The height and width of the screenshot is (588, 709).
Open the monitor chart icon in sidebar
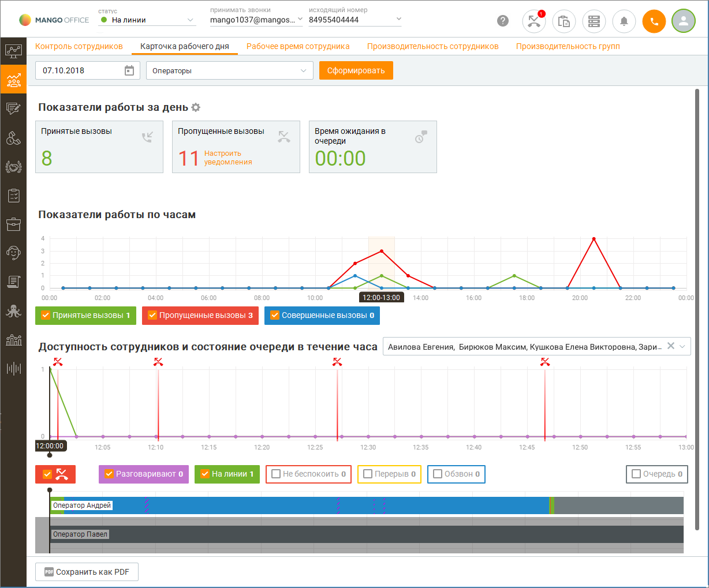(13, 51)
